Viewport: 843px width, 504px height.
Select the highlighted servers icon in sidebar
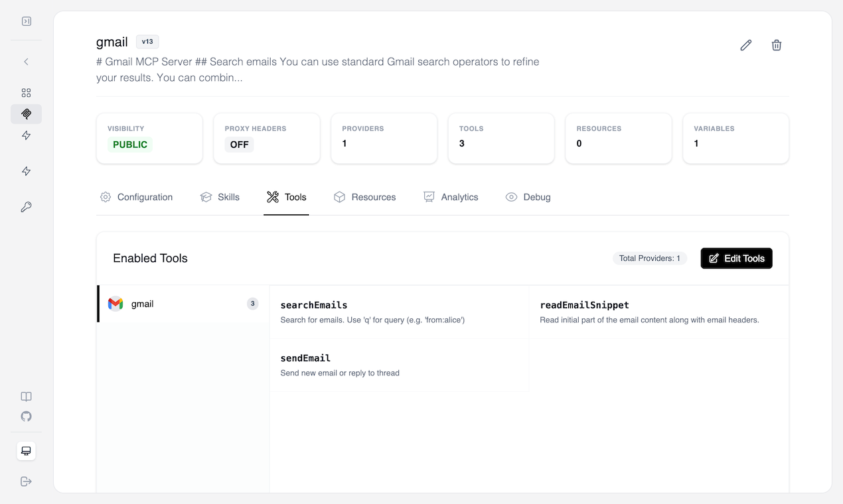point(26,113)
